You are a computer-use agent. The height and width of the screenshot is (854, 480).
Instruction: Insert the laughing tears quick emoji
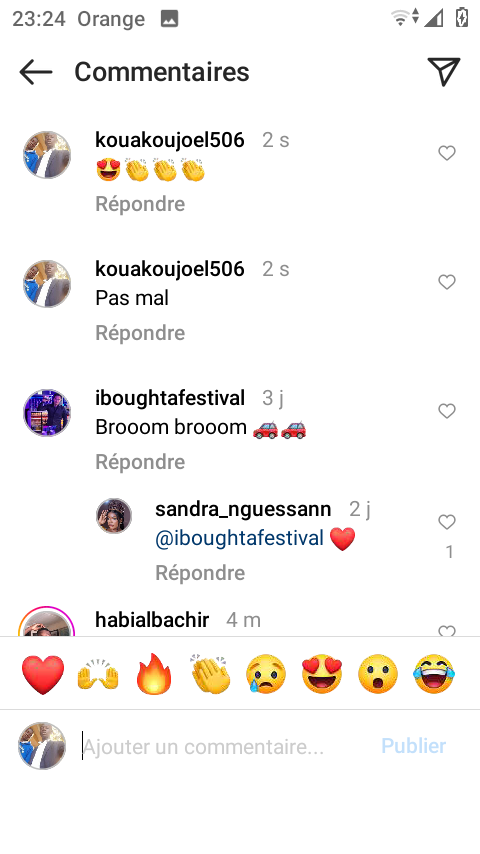pyautogui.click(x=434, y=674)
